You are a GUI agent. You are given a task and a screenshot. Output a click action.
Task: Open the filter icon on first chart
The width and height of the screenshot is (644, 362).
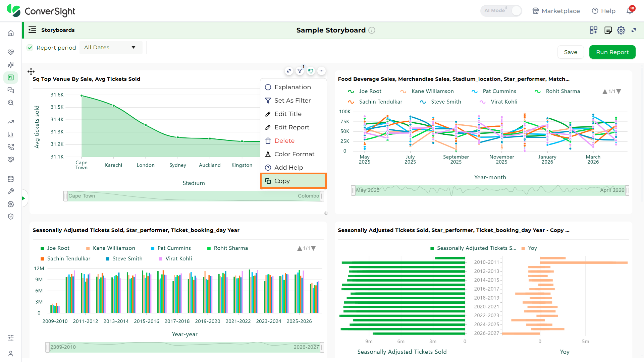click(300, 71)
